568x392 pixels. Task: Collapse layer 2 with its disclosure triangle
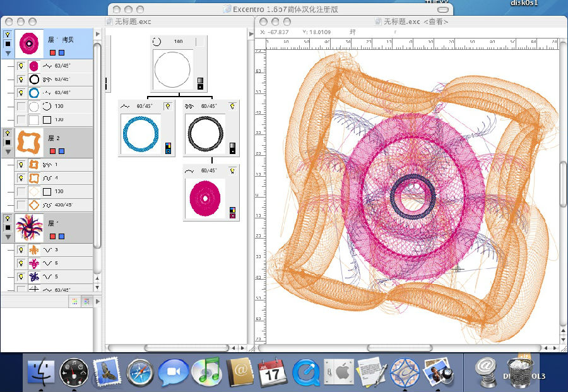8,152
